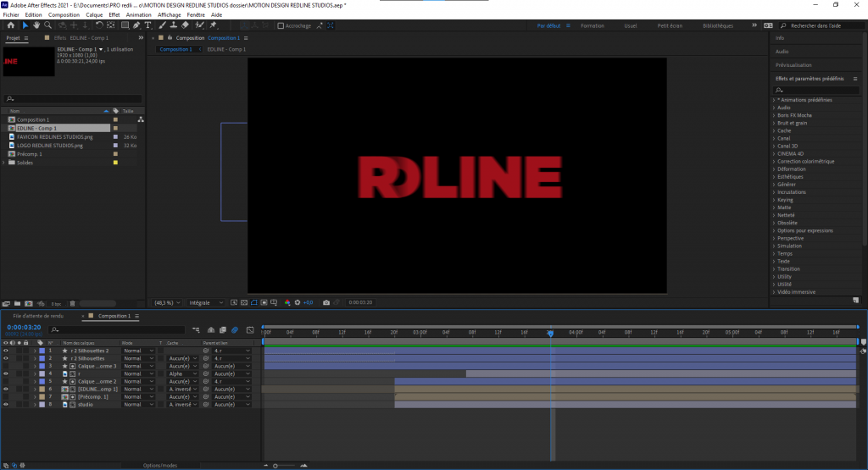868x470 pixels.
Task: Choose the Bibliothèques workspace
Action: point(718,26)
